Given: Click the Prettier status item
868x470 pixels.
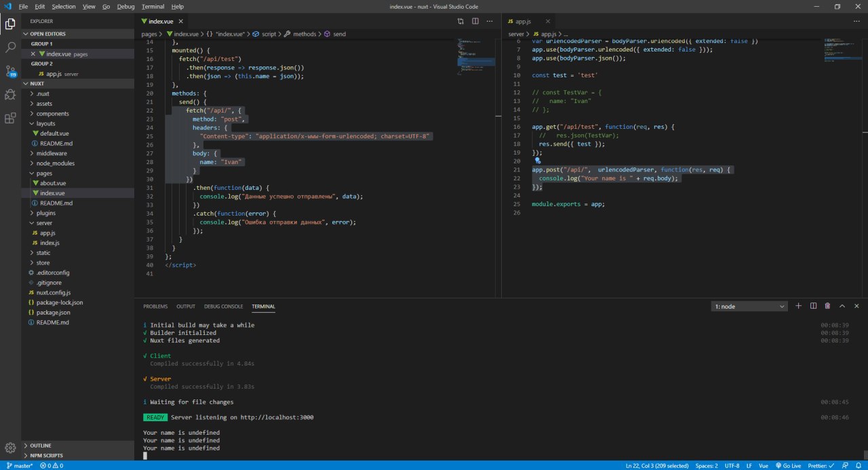Looking at the screenshot, I should [821, 466].
